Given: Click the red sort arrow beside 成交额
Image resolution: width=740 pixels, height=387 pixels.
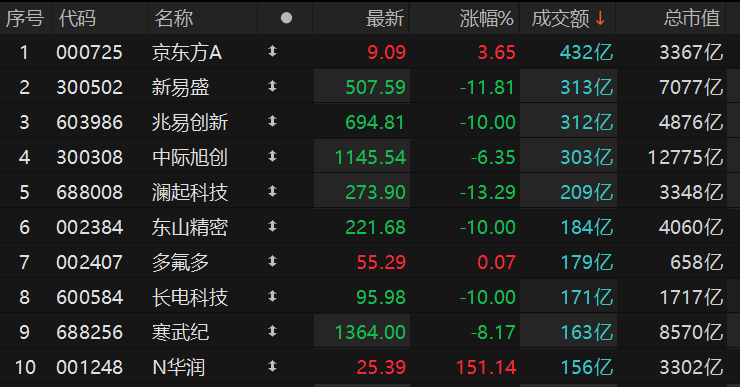Looking at the screenshot, I should click(x=600, y=18).
